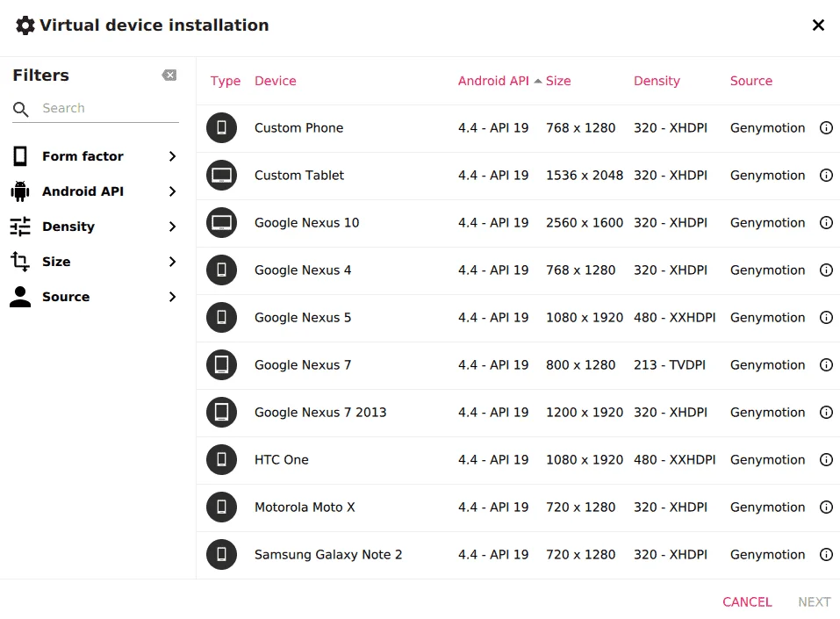Click the CANCEL button
Viewport: 840px width, 619px height.
747,601
